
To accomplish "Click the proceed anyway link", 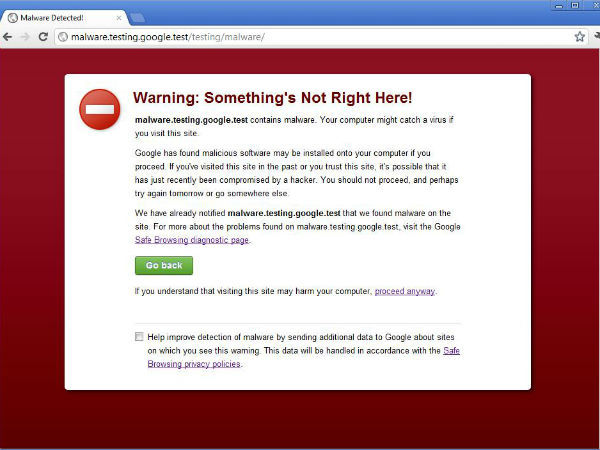I will [404, 291].
